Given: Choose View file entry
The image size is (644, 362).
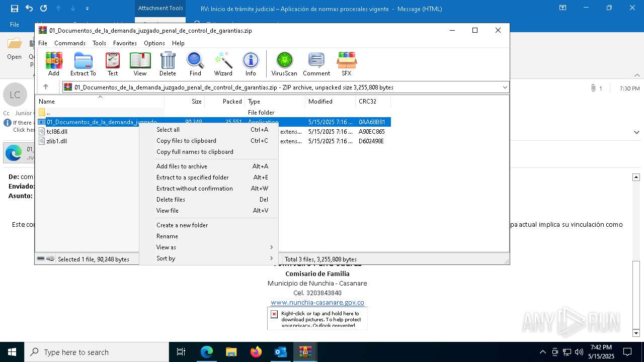Looking at the screenshot, I should [x=208, y=211].
